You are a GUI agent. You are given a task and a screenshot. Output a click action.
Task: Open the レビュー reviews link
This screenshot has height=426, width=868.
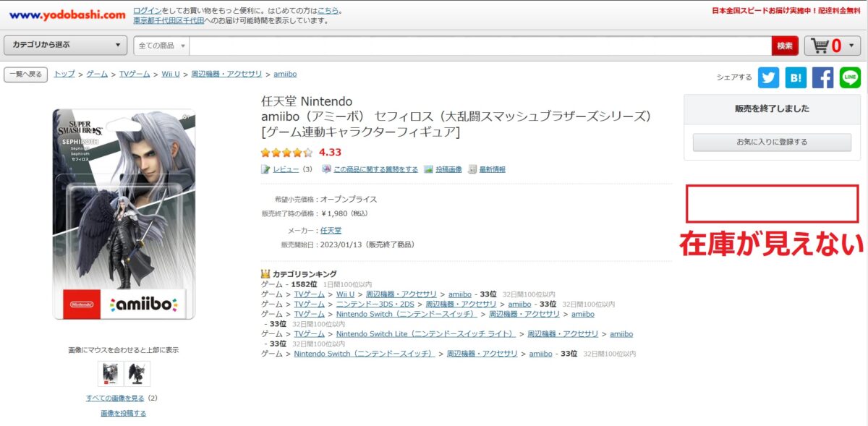[x=286, y=169]
